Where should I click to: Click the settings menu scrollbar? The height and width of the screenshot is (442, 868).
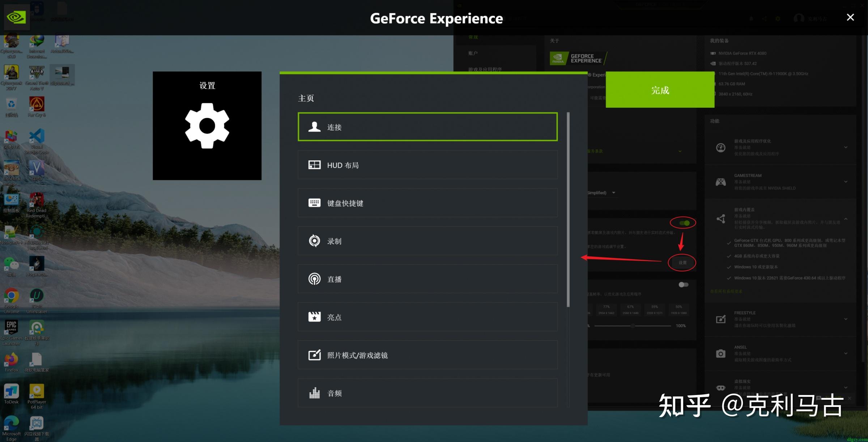568,210
